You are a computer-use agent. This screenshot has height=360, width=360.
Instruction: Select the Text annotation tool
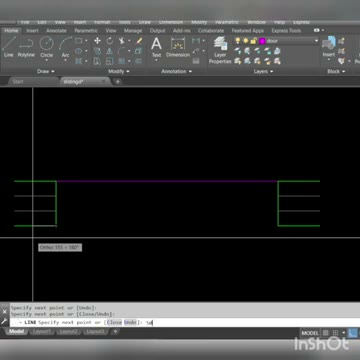[156, 47]
